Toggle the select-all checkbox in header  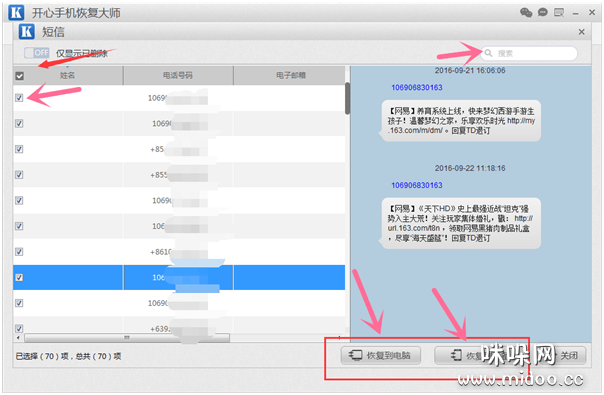pos(19,76)
